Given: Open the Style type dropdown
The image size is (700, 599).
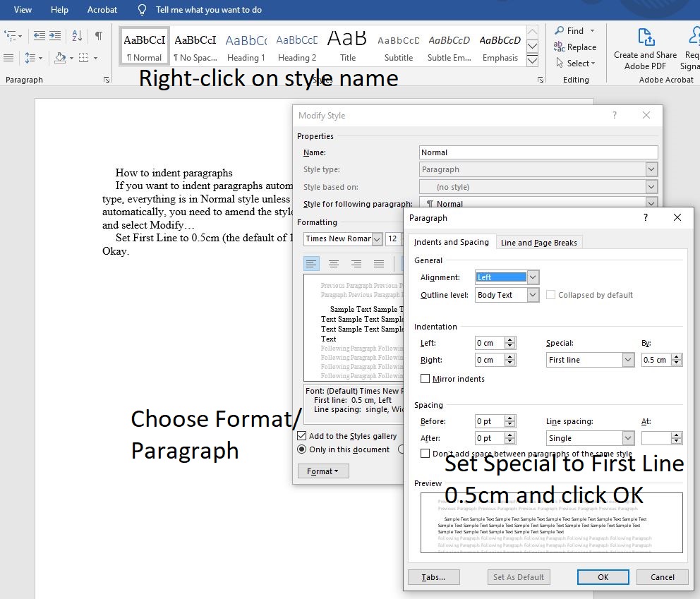Looking at the screenshot, I should pos(651,169).
